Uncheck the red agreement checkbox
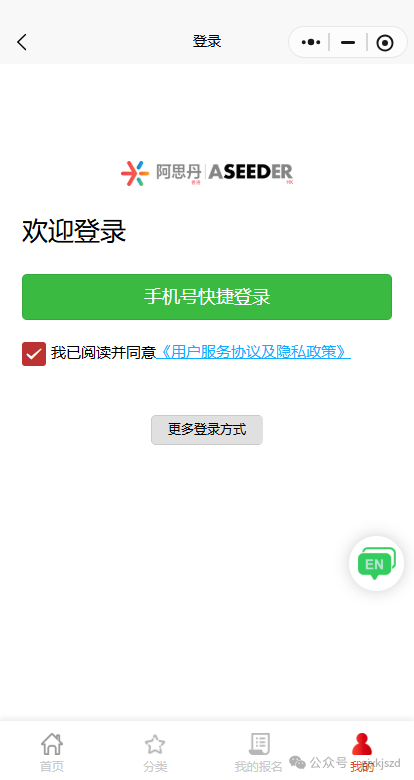Screen dimensions: 414x780 tap(34, 354)
